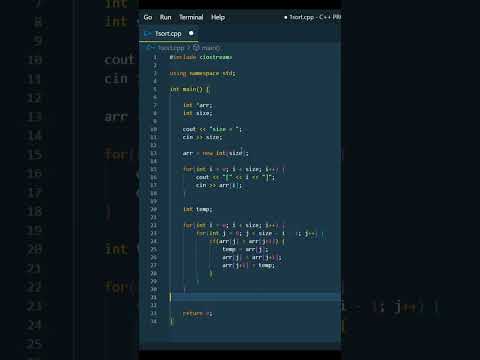Select the 1sort.cpp editor tab
The height and width of the screenshot is (360, 480).
tap(169, 34)
